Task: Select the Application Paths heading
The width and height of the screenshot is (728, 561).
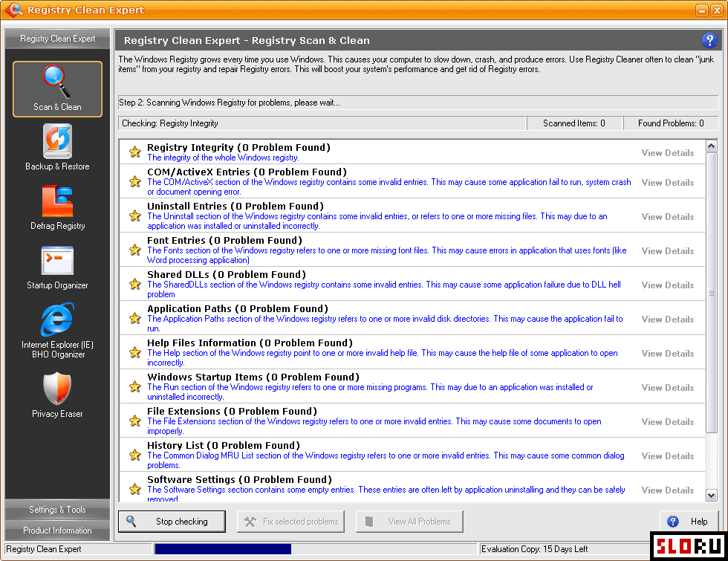Action: click(238, 309)
